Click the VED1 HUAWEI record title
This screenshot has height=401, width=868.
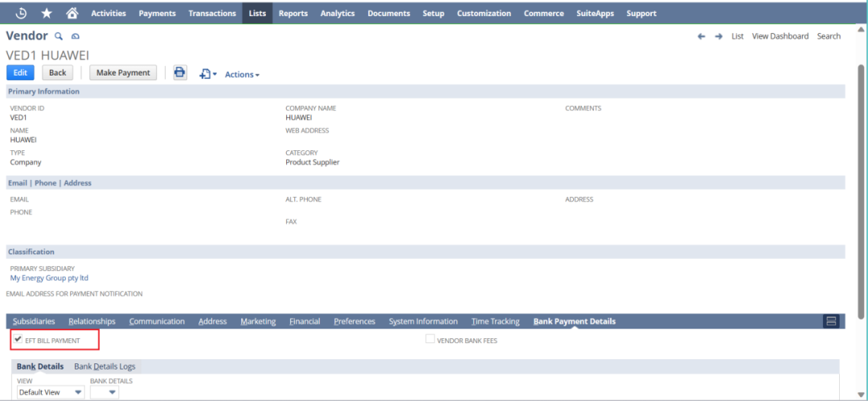click(47, 55)
